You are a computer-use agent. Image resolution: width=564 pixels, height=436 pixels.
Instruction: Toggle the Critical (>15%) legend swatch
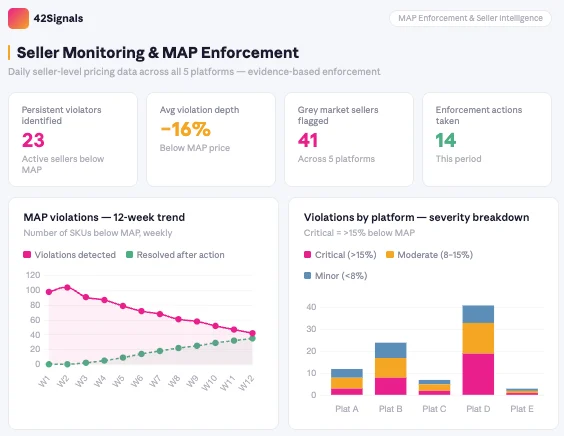pyautogui.click(x=308, y=255)
